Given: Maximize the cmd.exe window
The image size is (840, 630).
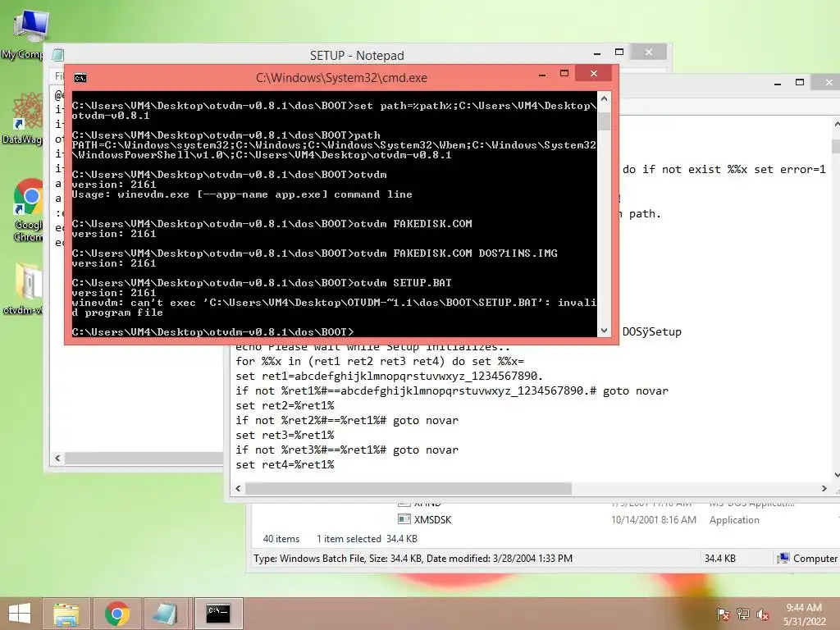Looking at the screenshot, I should [564, 73].
